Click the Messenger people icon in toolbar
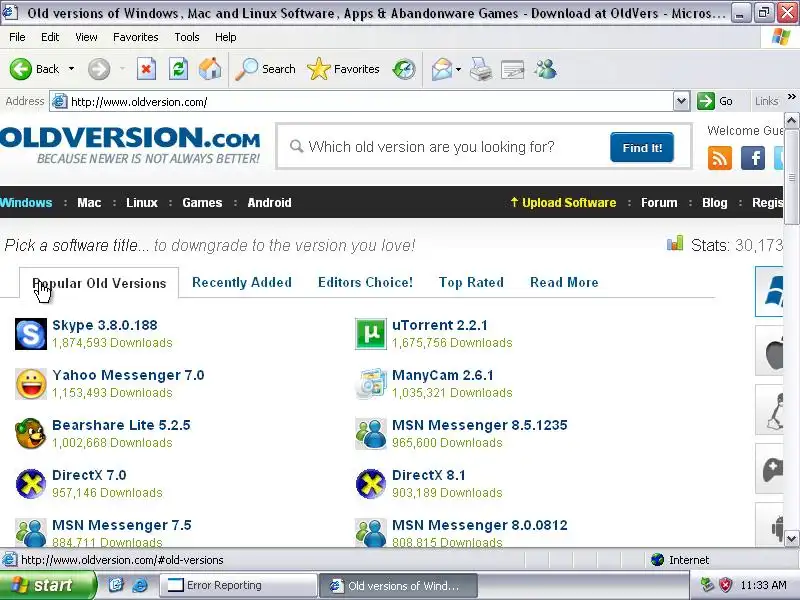Viewport: 800px width, 600px height. pos(545,69)
